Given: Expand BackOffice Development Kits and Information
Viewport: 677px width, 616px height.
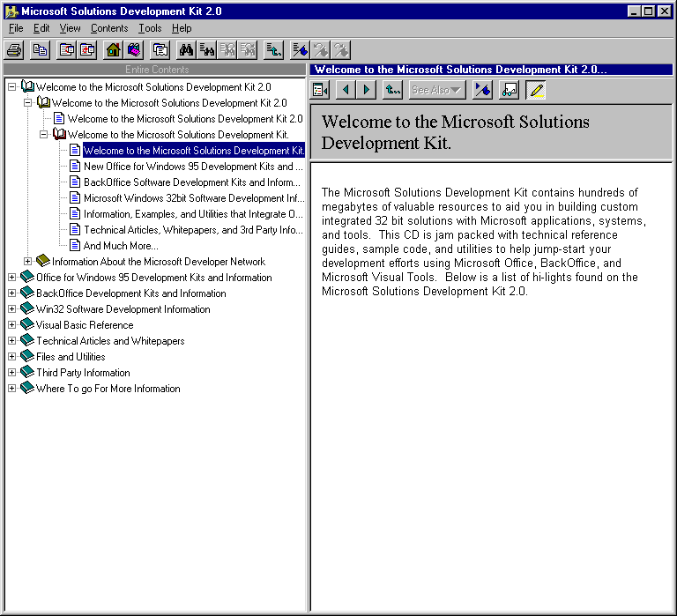Looking at the screenshot, I should pyautogui.click(x=12, y=293).
